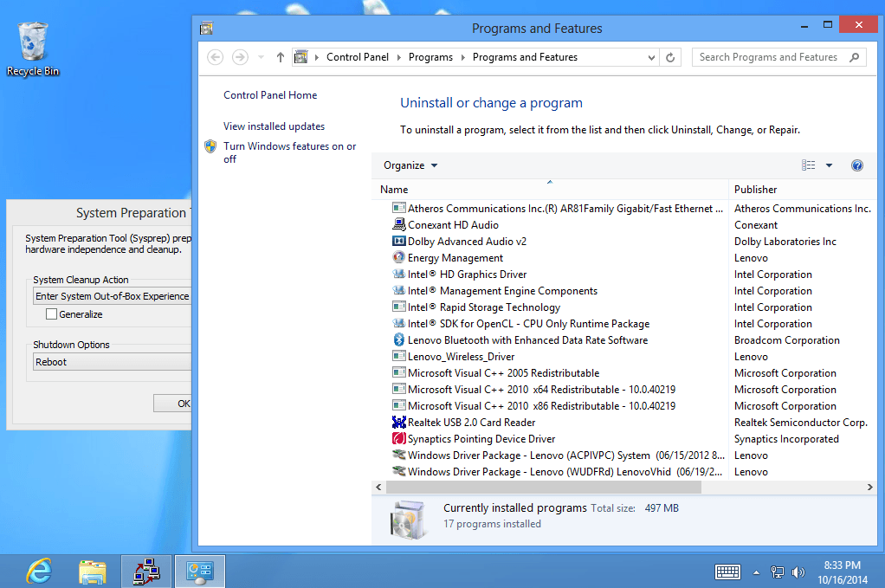Click the change view icon

pyautogui.click(x=808, y=165)
